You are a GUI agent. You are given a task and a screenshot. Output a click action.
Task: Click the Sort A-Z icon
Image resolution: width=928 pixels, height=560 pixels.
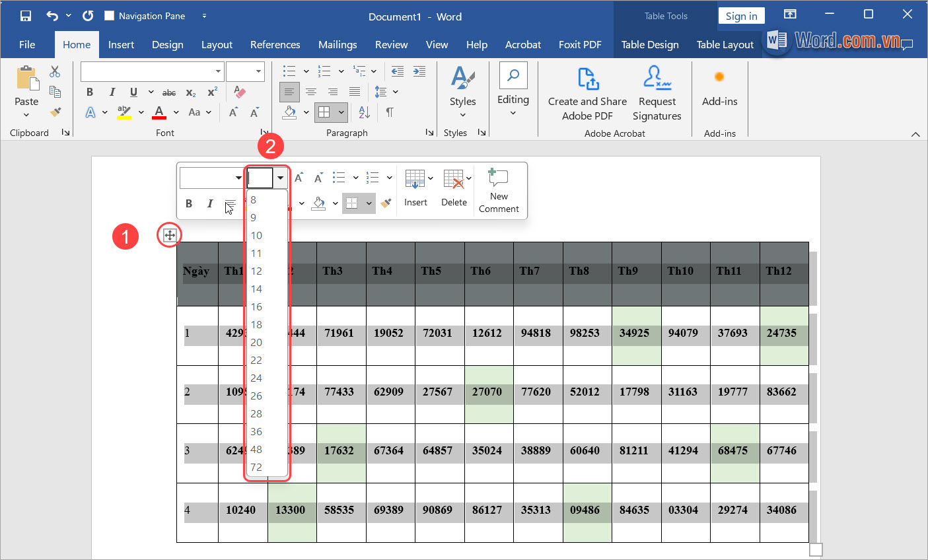click(x=364, y=113)
